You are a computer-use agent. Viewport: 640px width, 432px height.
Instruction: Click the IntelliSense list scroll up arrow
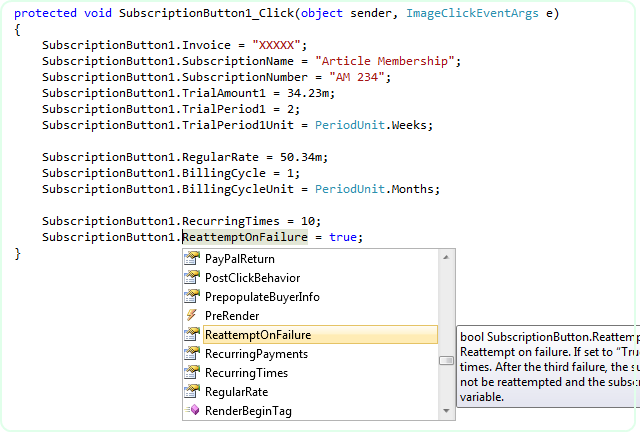coord(446,257)
